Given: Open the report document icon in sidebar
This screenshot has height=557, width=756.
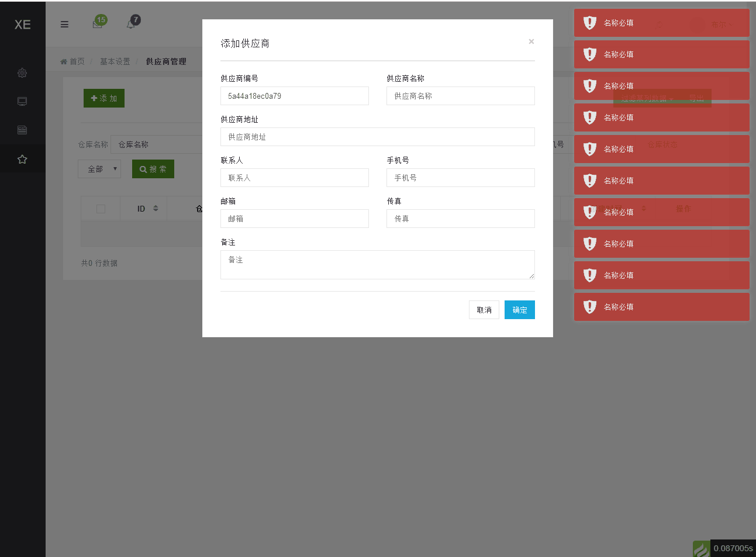Looking at the screenshot, I should (22, 129).
